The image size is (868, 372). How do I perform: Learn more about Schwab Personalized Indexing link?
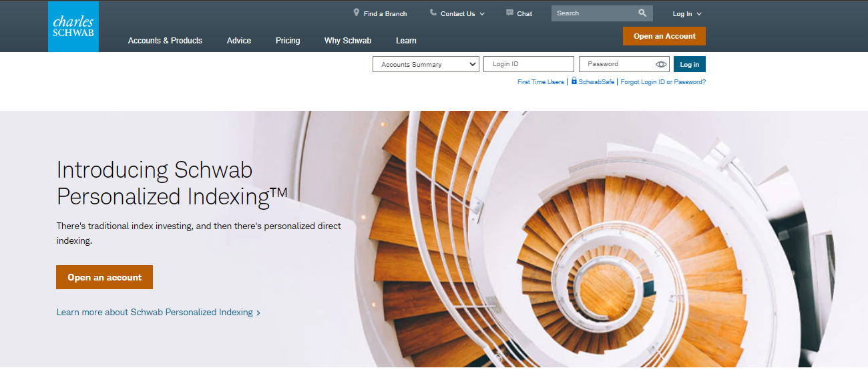(x=158, y=312)
